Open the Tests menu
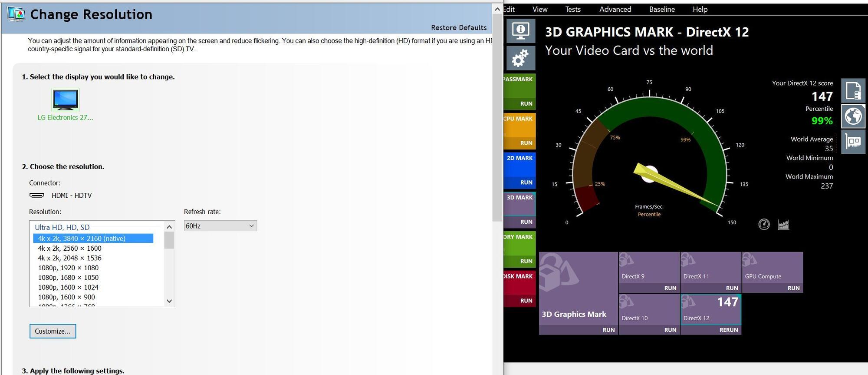 click(573, 9)
